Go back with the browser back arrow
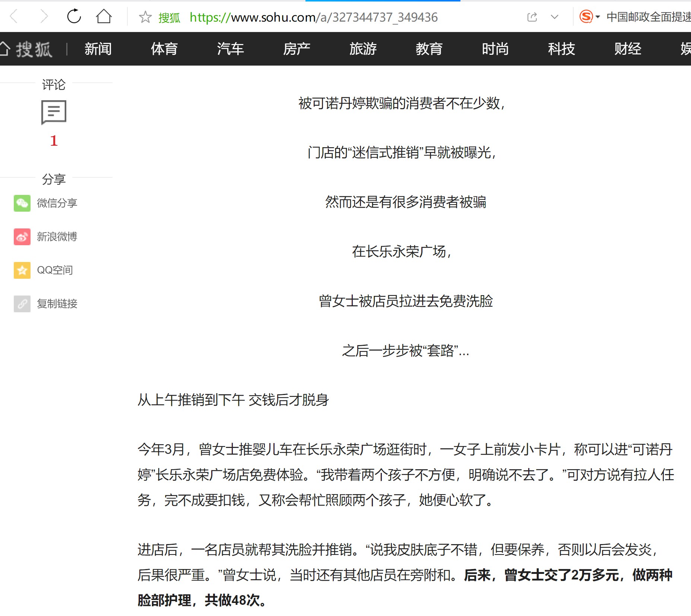This screenshot has width=691, height=616. tap(14, 16)
